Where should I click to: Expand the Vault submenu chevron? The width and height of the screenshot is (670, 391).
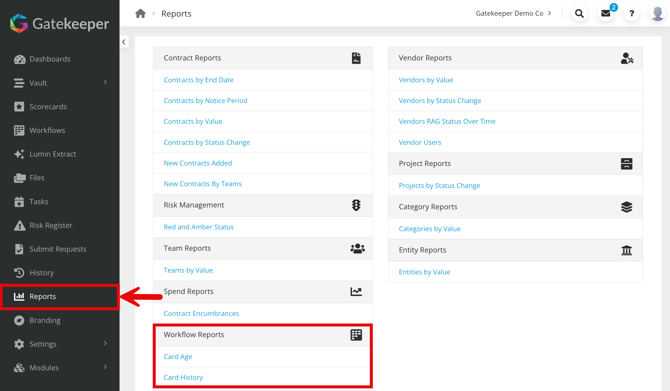point(105,82)
